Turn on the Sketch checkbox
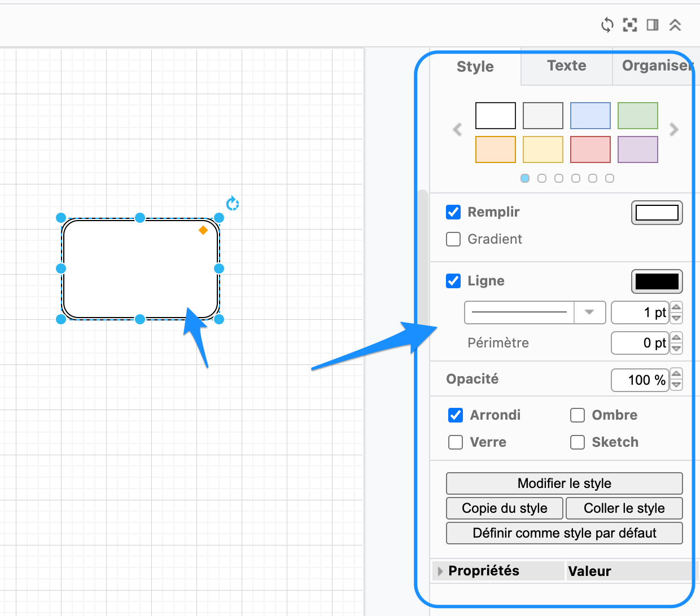The image size is (700, 616). click(577, 442)
